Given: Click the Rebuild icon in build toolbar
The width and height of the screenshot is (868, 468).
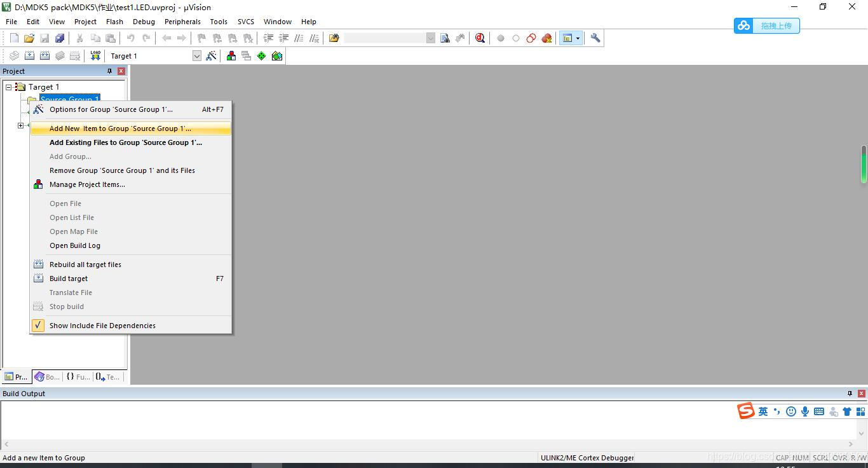Looking at the screenshot, I should tap(44, 56).
